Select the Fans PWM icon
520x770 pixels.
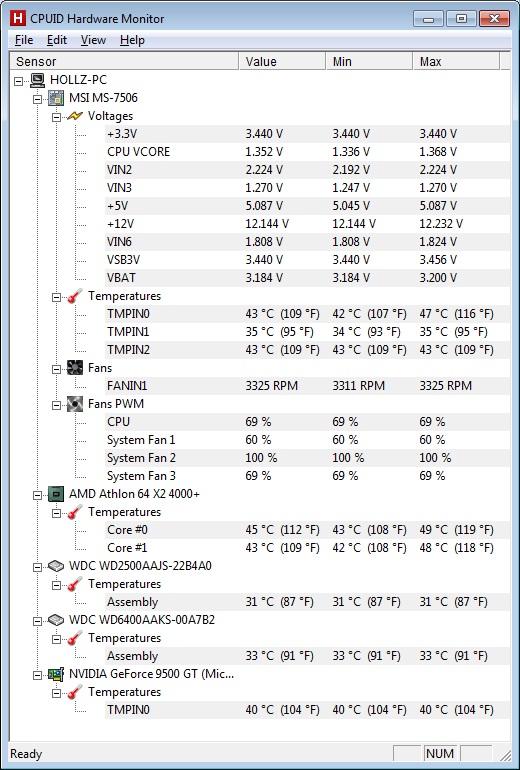click(75, 404)
